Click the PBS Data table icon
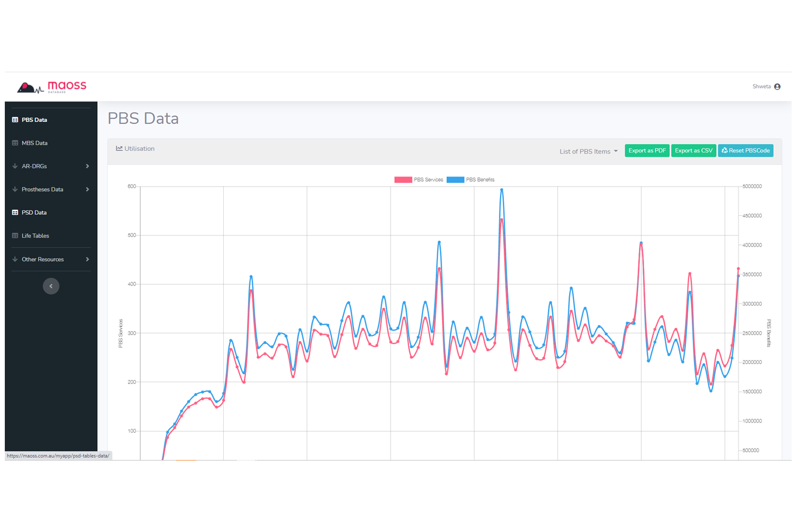 click(15, 120)
